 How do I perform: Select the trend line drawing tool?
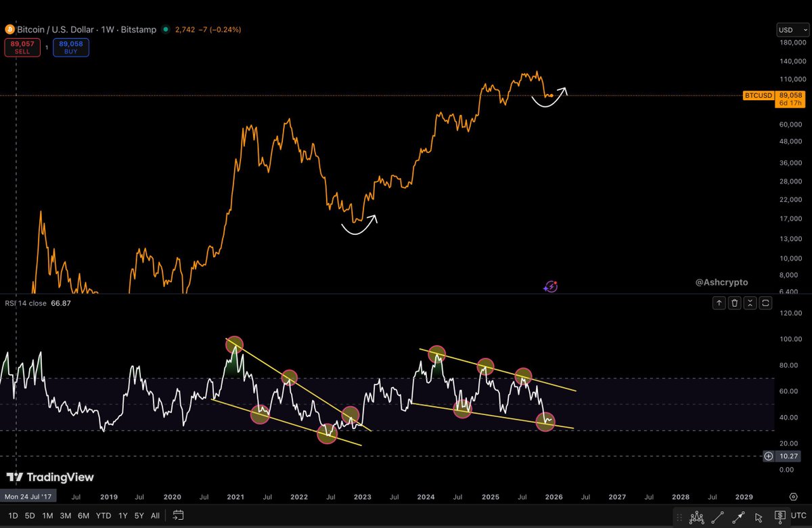point(717,516)
